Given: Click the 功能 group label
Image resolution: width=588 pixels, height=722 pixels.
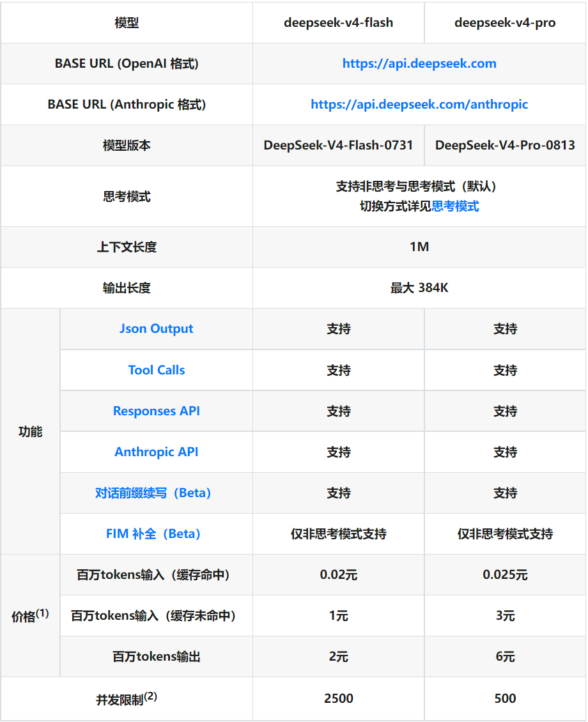Looking at the screenshot, I should tap(31, 432).
